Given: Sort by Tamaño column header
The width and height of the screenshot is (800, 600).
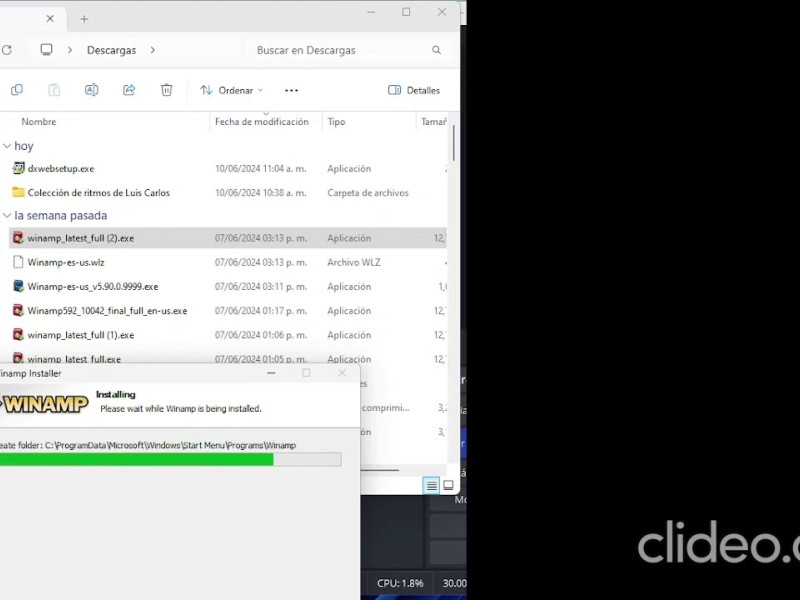Looking at the screenshot, I should coord(434,121).
